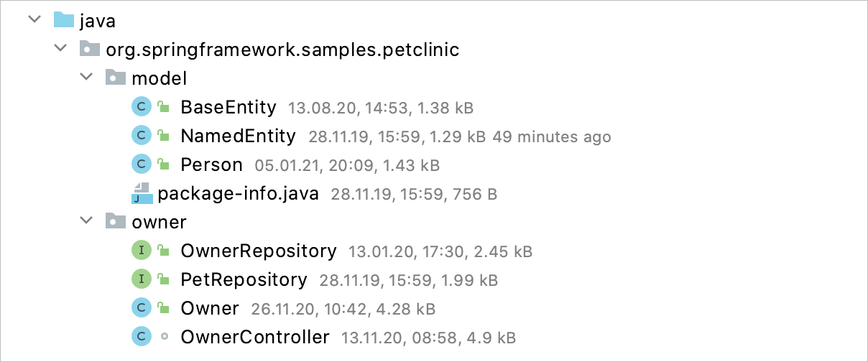Click the owner package folder icon

point(115,221)
